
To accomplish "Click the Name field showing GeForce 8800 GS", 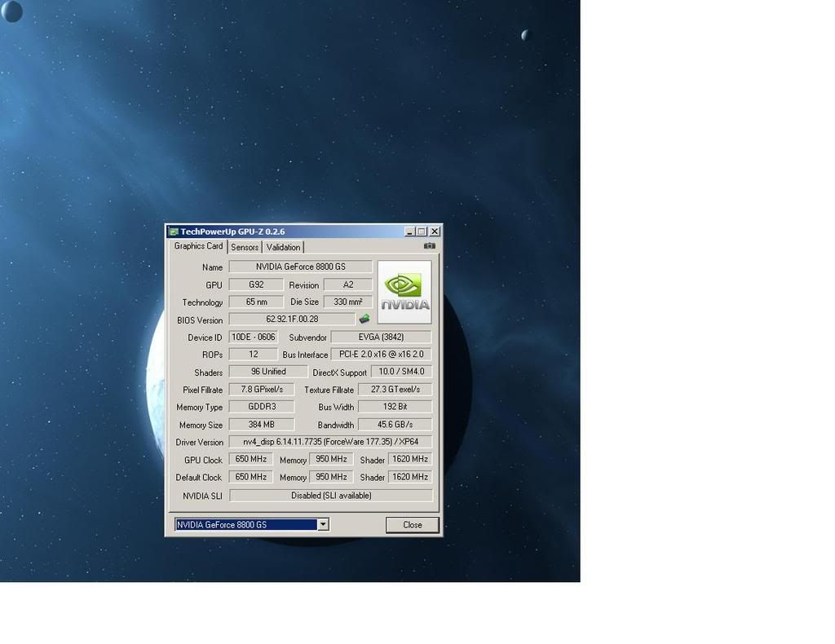I will click(x=300, y=267).
